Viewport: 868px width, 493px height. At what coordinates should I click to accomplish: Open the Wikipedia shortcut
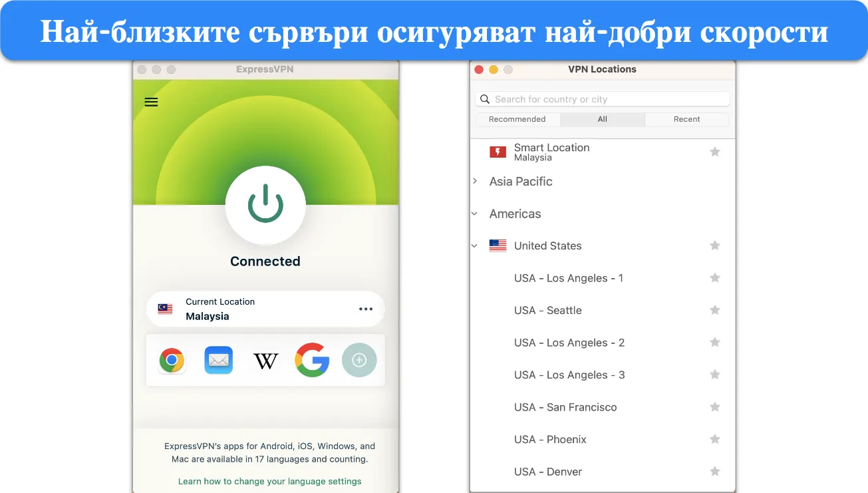tap(265, 361)
